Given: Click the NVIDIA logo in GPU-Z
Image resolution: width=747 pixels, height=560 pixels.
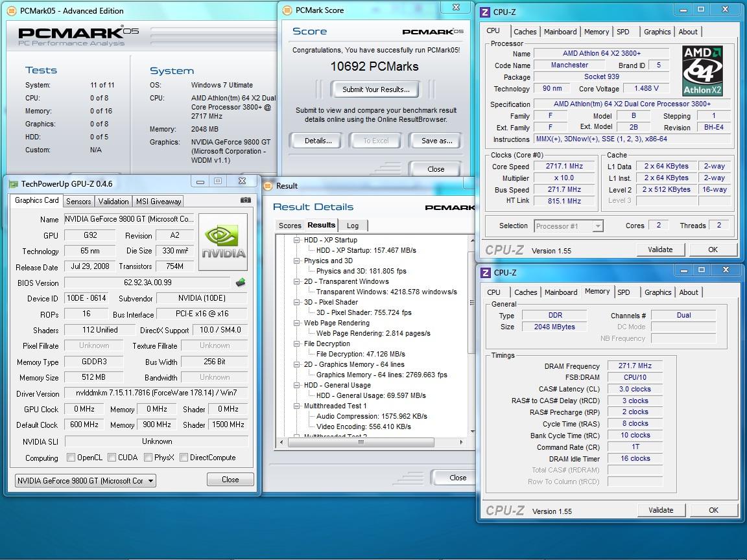Looking at the screenshot, I should click(223, 242).
